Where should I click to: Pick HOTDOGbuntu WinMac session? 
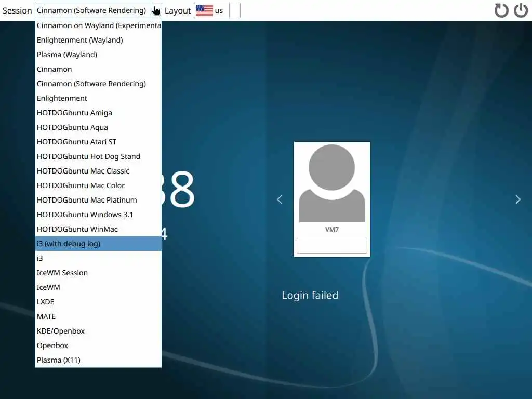[x=98, y=230]
